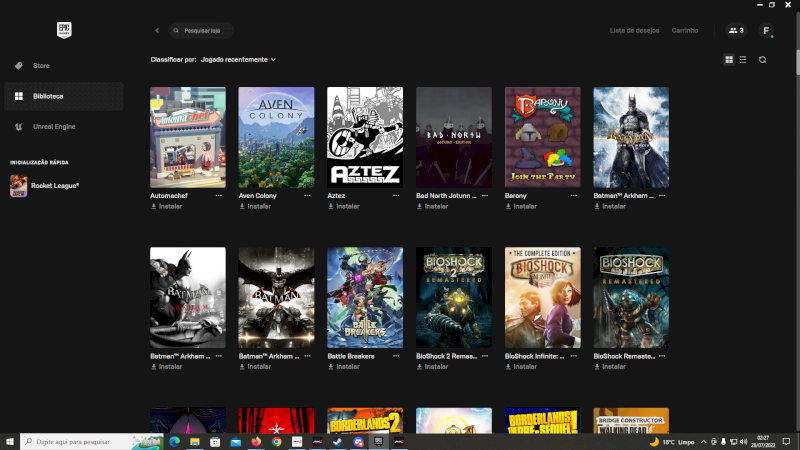Open the Store section in sidebar

pos(41,66)
